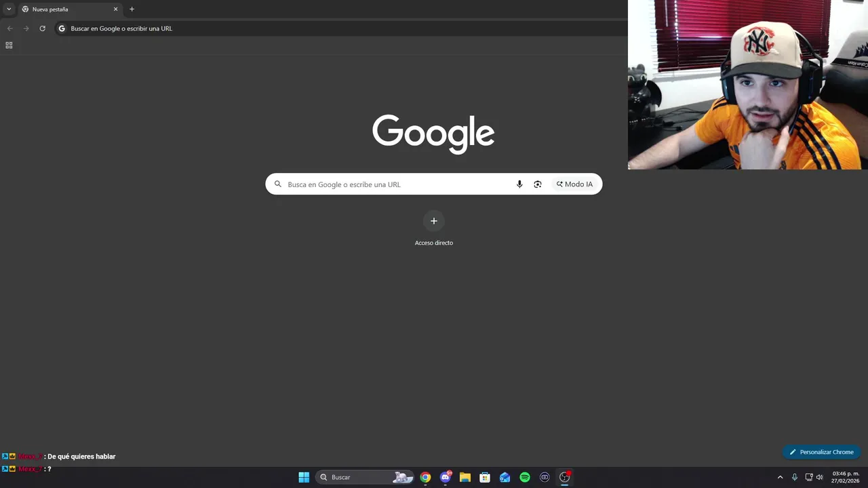This screenshot has width=868, height=488.
Task: Click chat message De qué quieres hablar
Action: (81, 457)
